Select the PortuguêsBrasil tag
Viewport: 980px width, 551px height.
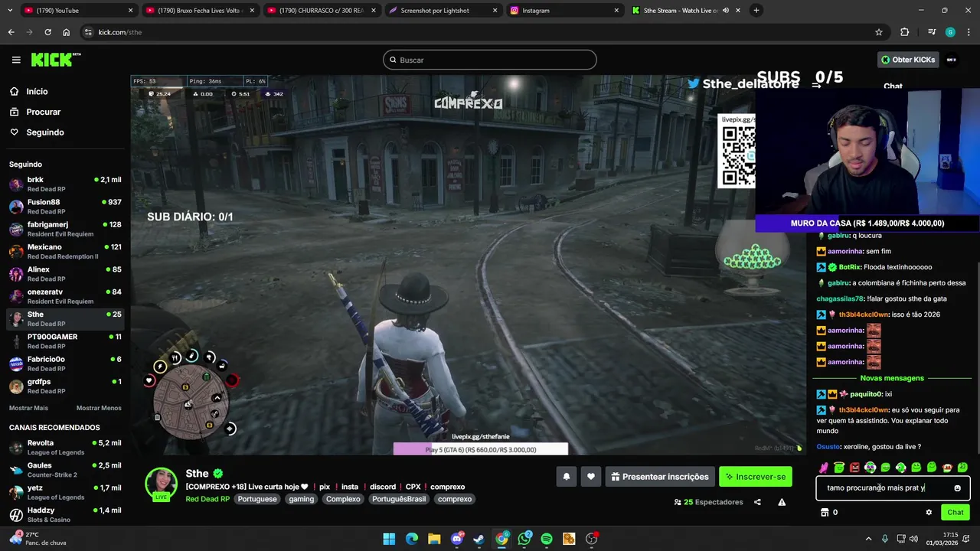[x=398, y=499]
